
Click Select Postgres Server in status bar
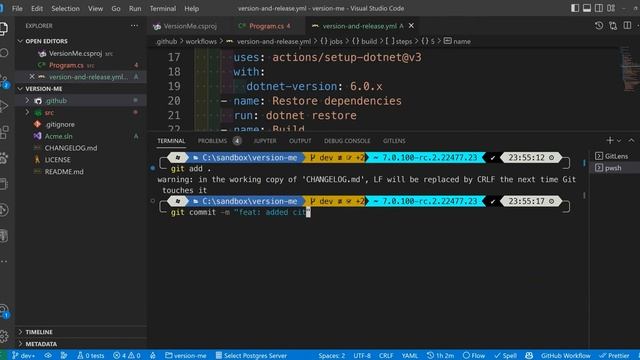click(251, 356)
